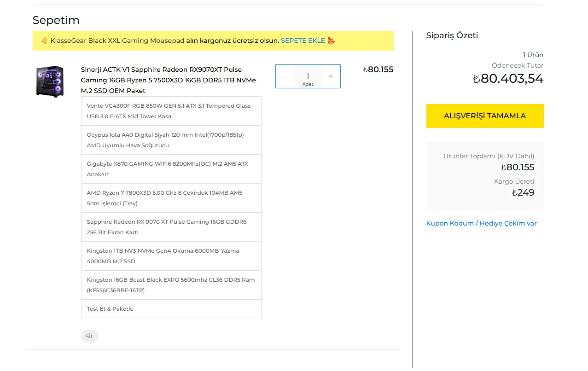588x371 pixels.
Task: Open the Sinerji ACTK V1 product title
Action: [x=169, y=80]
